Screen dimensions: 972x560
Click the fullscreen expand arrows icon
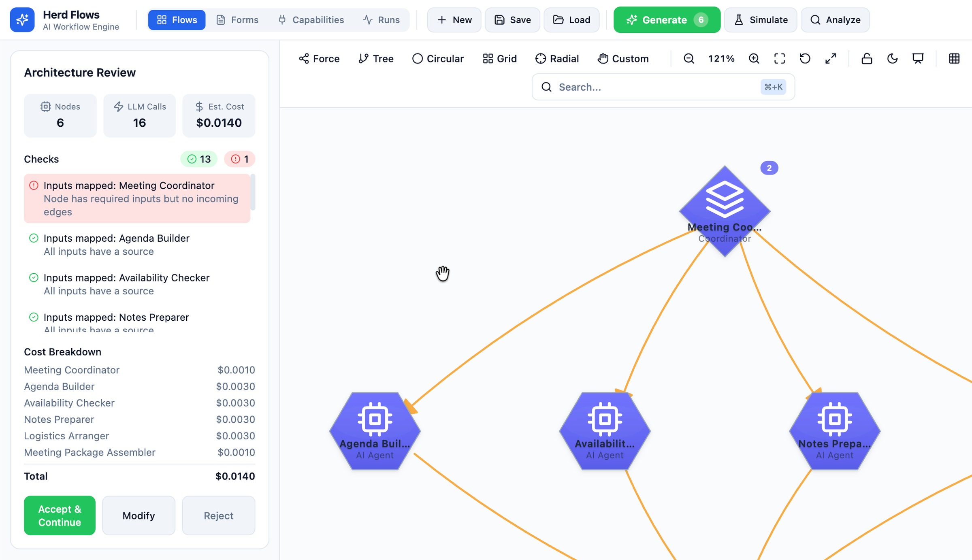831,59
